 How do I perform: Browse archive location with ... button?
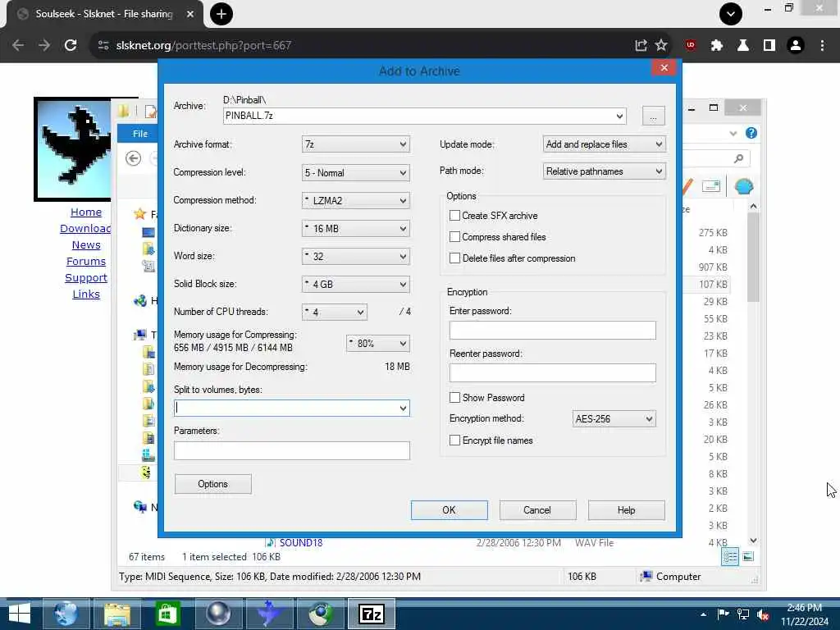[x=653, y=116]
